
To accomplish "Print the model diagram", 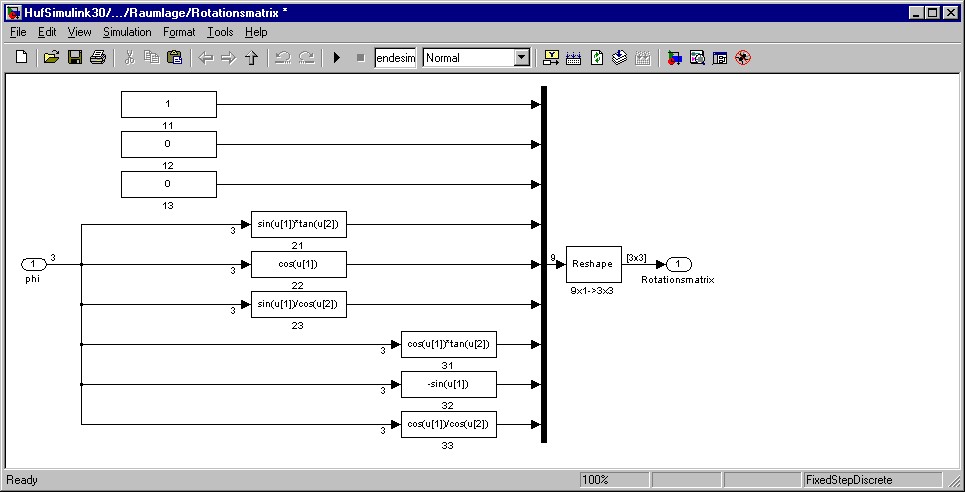I will (x=98, y=58).
